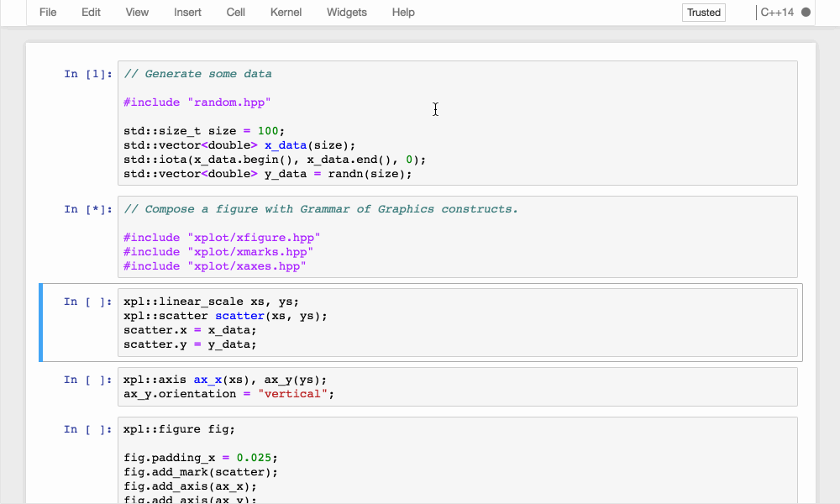The height and width of the screenshot is (504, 840).
Task: Click the line 'xpl::linear_scale xs, ys;'
Action: coord(211,302)
